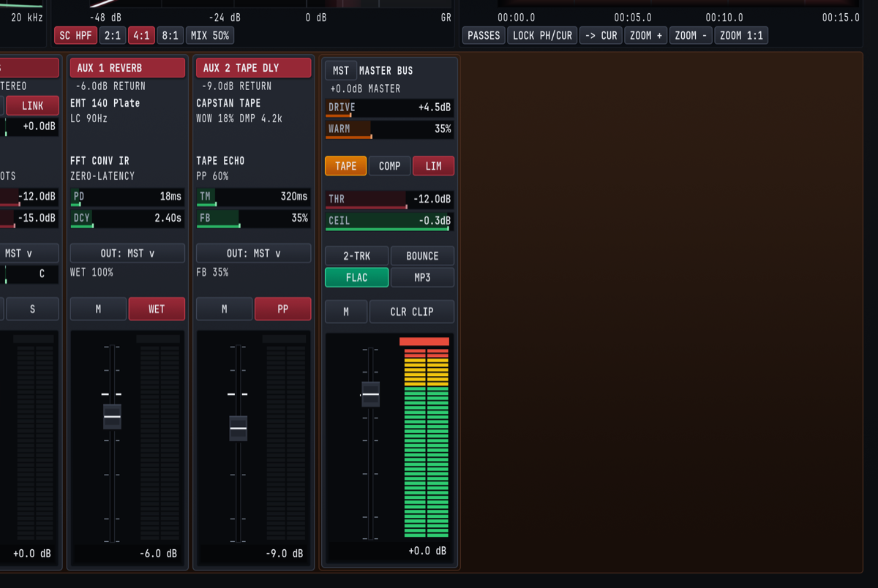Adjust the reverb PD pre-delay slider
Viewport: 878px width, 588px height.
click(127, 197)
